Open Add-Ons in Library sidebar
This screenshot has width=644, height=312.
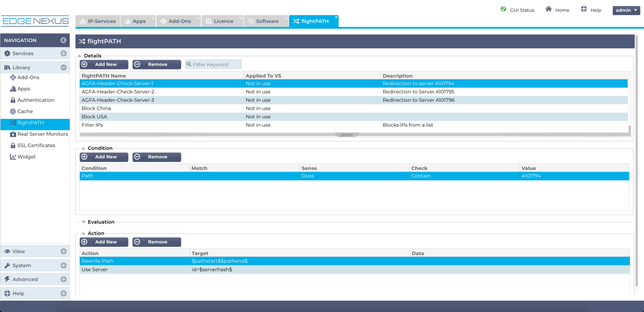pos(25,77)
